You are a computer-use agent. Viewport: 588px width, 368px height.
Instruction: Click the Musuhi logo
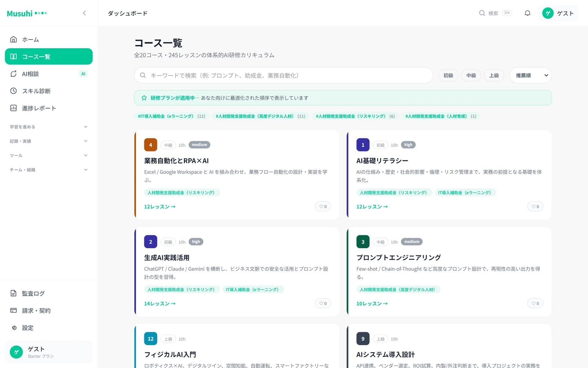27,13
